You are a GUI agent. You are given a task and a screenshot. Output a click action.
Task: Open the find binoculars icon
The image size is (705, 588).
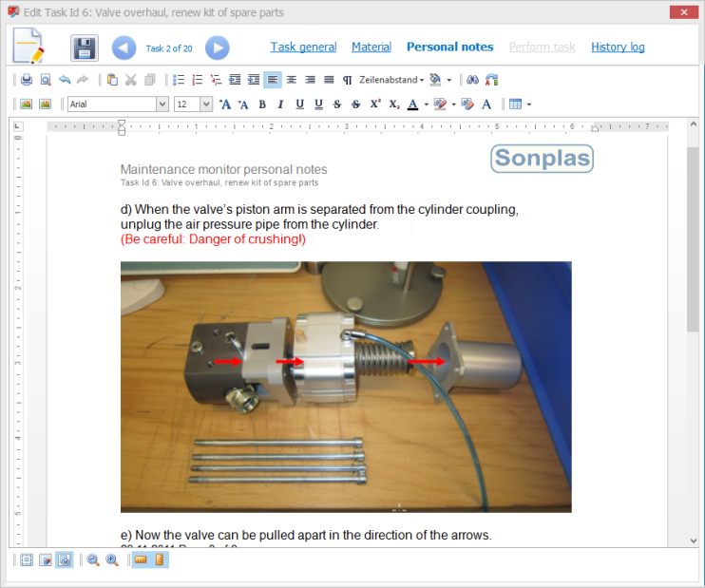coord(471,80)
